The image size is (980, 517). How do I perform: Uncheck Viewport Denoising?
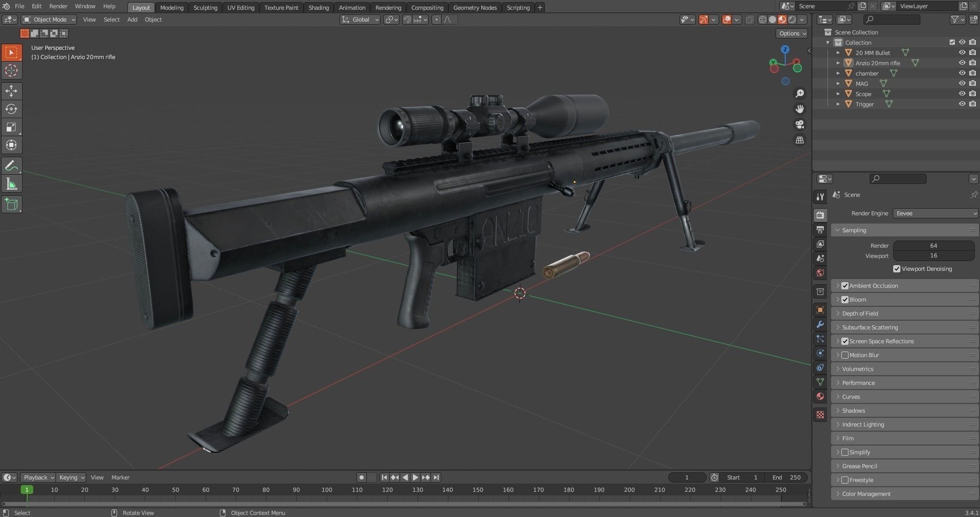click(x=897, y=269)
